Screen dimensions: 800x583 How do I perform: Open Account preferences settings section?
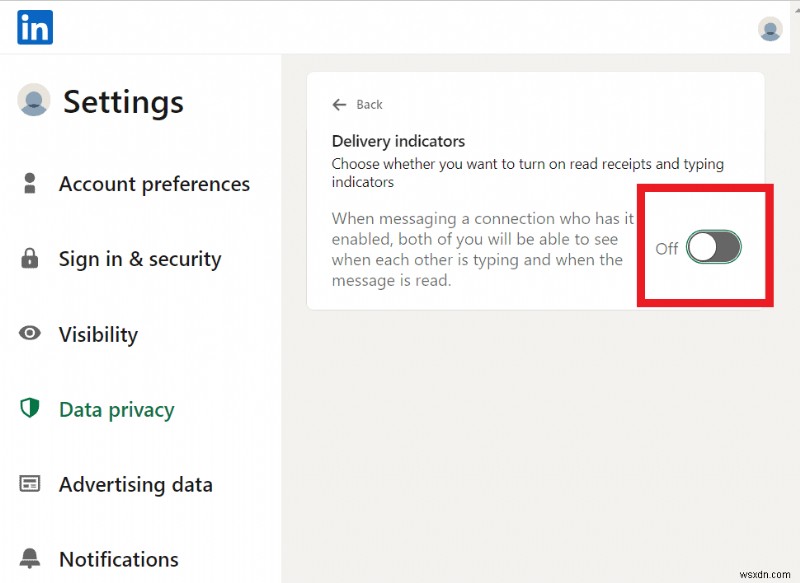[154, 184]
